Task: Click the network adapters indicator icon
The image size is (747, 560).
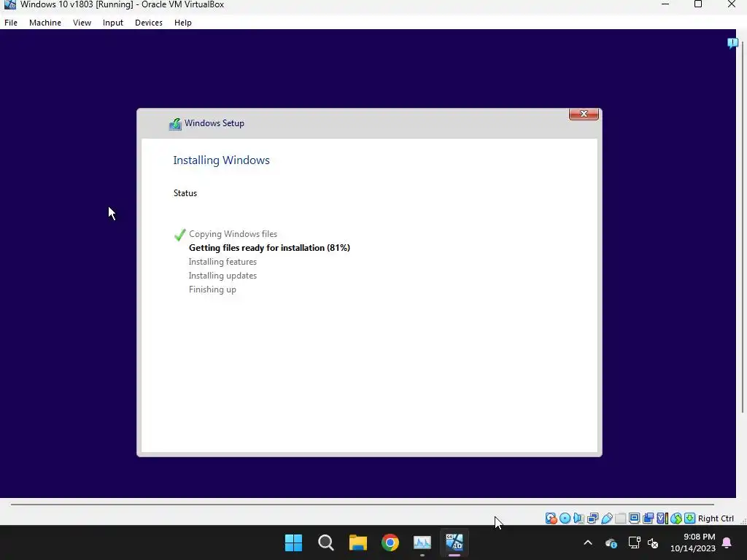Action: point(592,518)
